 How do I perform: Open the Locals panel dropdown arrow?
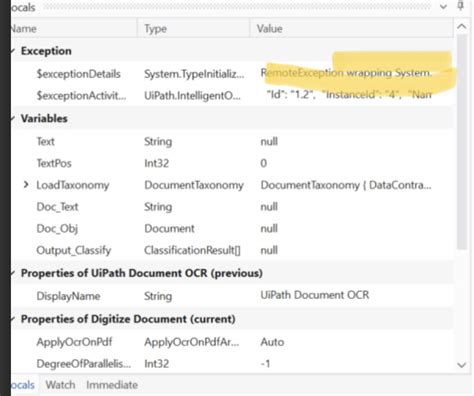pyautogui.click(x=443, y=6)
